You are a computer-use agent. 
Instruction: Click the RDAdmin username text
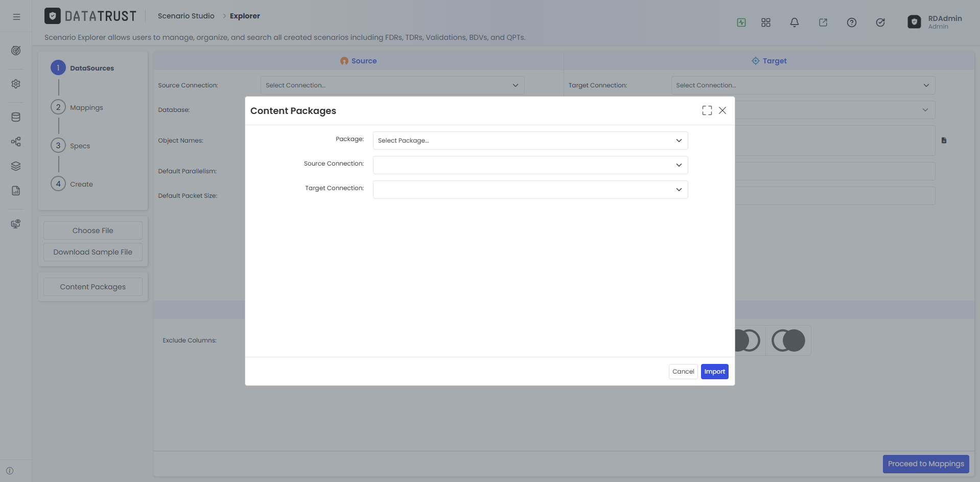tap(945, 18)
